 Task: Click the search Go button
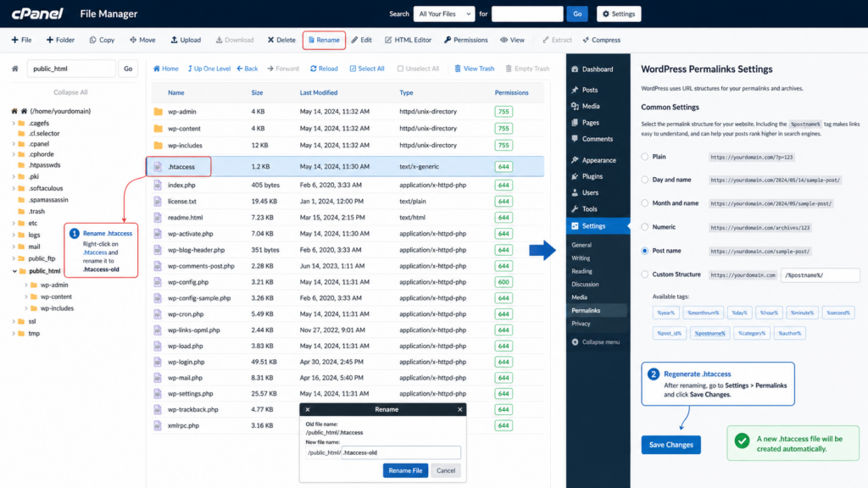point(576,14)
